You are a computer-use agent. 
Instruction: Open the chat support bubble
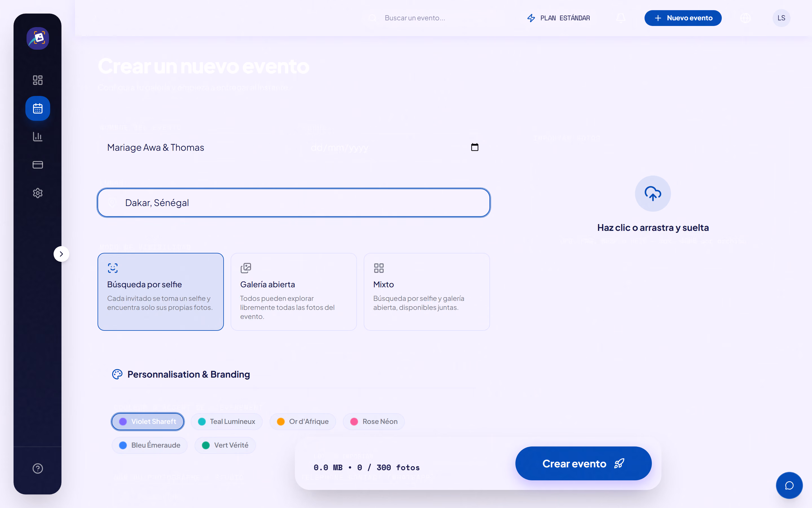789,485
